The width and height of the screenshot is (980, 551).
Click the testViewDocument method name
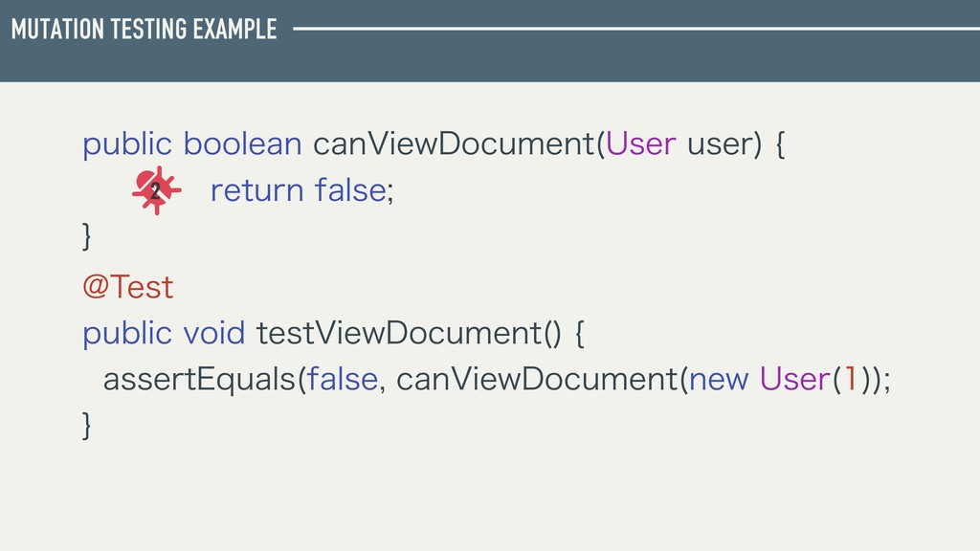(400, 332)
